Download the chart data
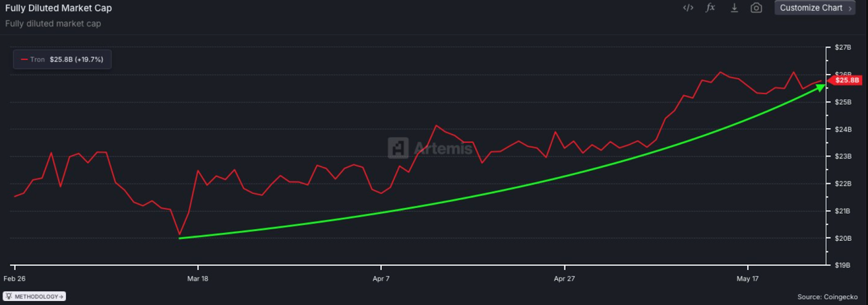The height and width of the screenshot is (305, 868). pos(734,8)
